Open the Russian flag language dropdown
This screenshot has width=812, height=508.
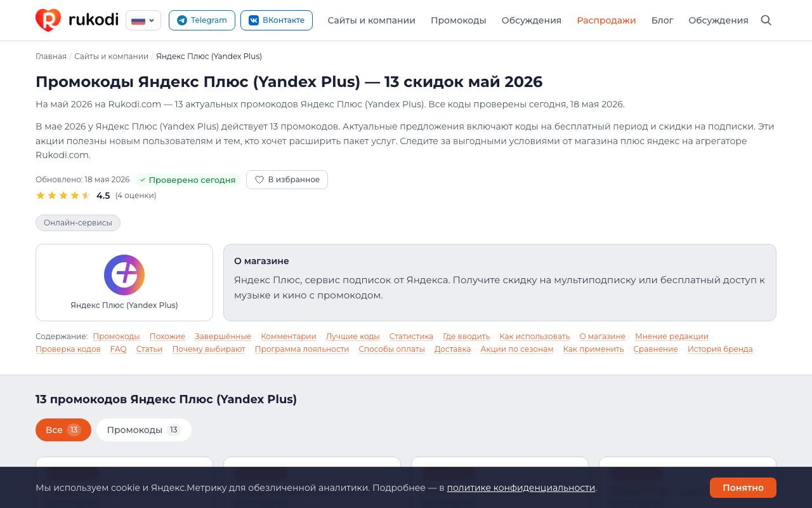[143, 20]
